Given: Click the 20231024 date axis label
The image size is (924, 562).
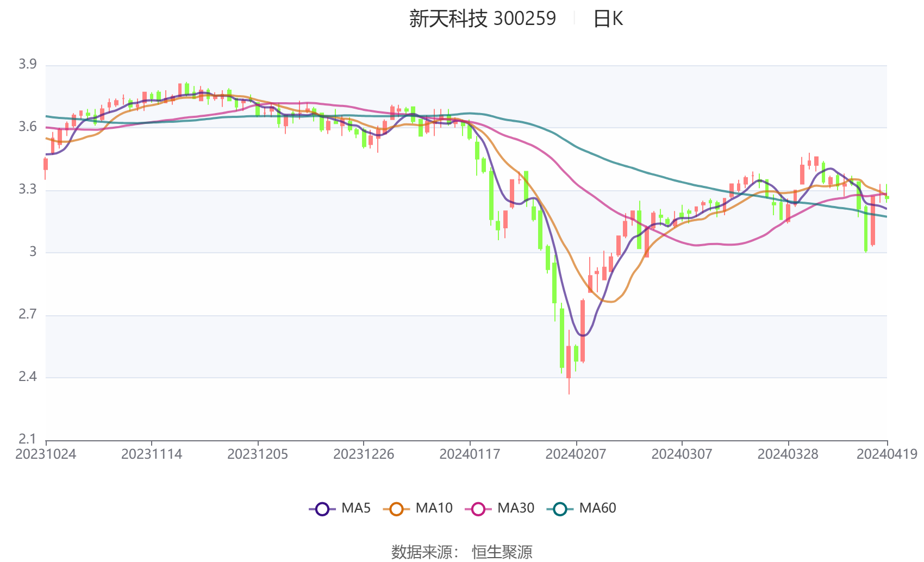Looking at the screenshot, I should pos(46,454).
